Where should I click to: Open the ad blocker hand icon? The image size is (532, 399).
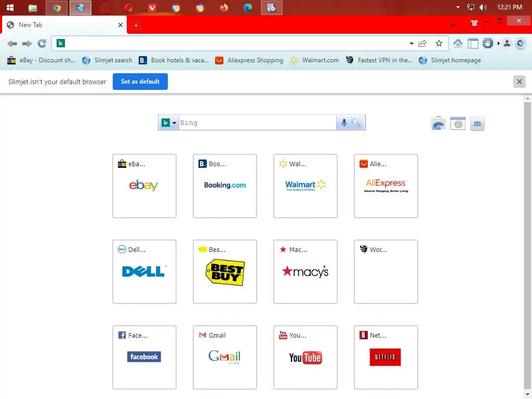click(487, 43)
